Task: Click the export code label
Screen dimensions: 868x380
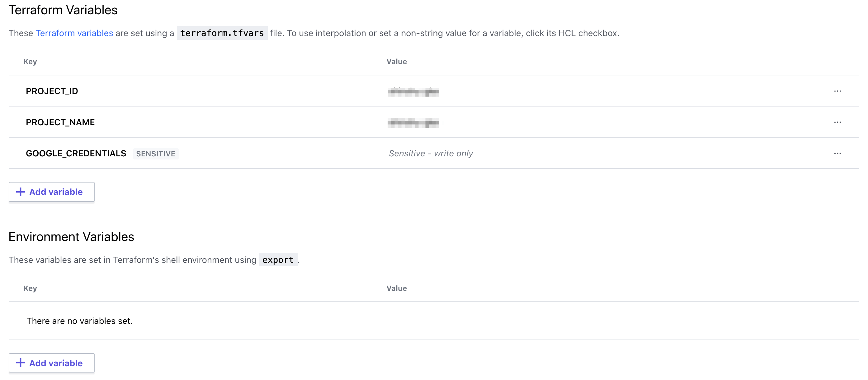Action: pos(278,260)
